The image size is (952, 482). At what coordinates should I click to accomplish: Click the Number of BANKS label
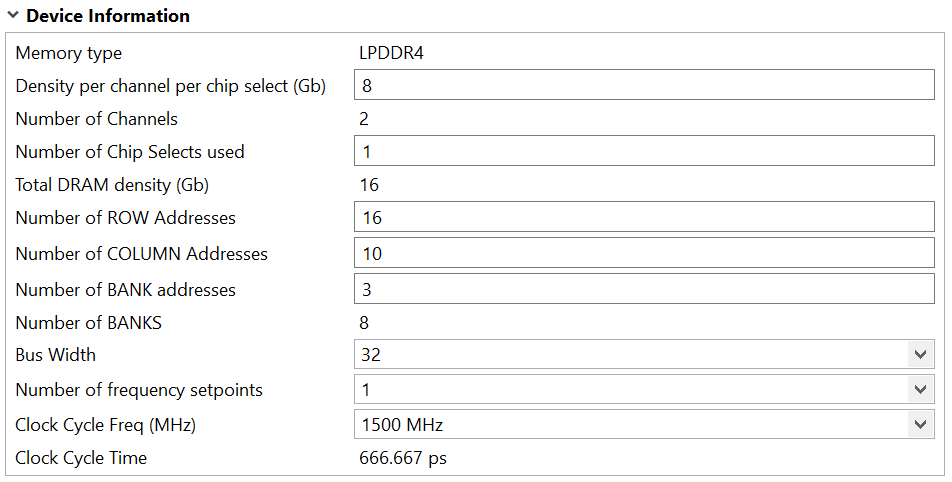tap(88, 323)
